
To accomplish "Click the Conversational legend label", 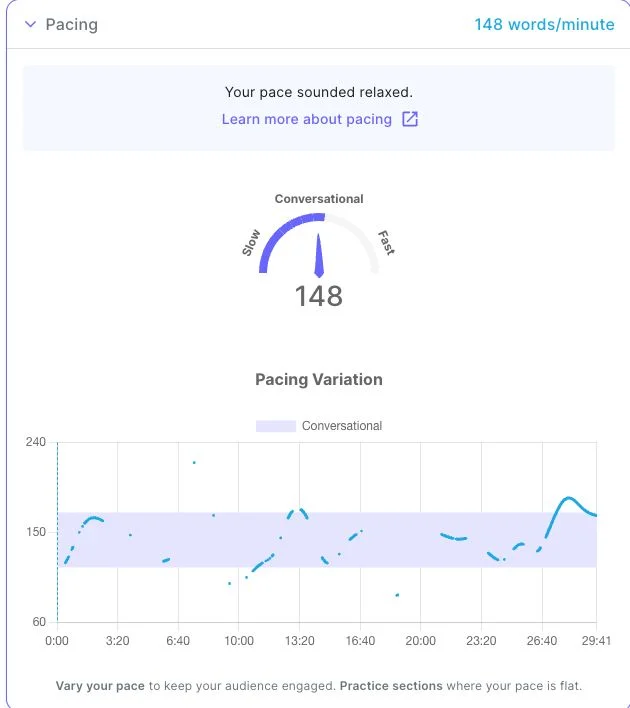I will [342, 426].
